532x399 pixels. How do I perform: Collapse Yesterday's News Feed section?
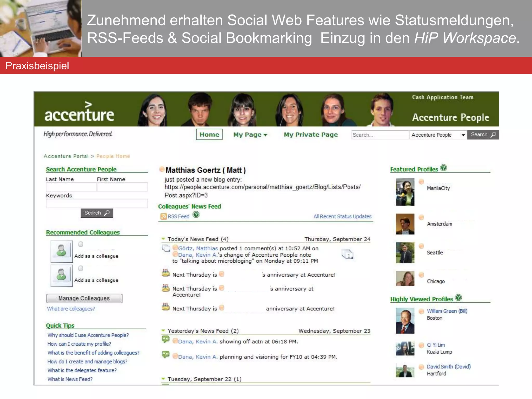163,330
